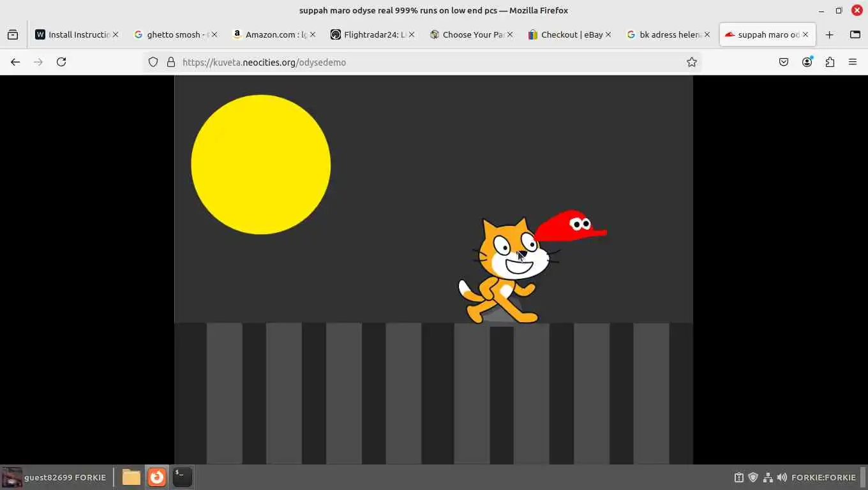The width and height of the screenshot is (868, 490).
Task: Close the bk adress helena tab
Action: [707, 34]
